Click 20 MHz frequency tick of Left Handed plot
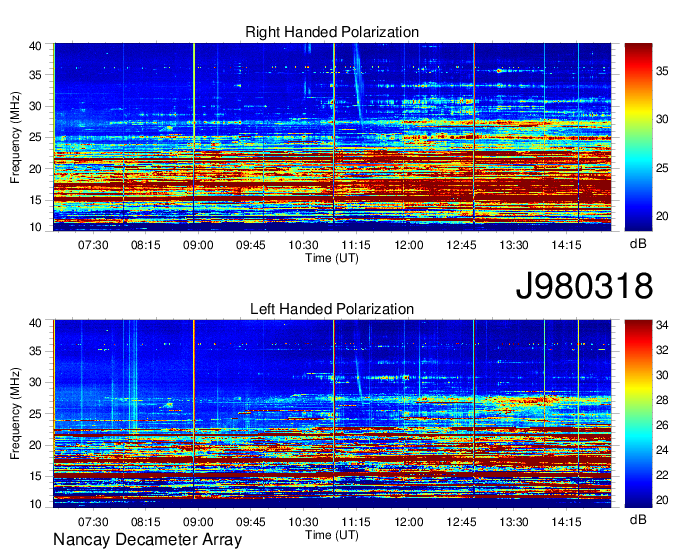The width and height of the screenshot is (680, 552). tap(35, 445)
